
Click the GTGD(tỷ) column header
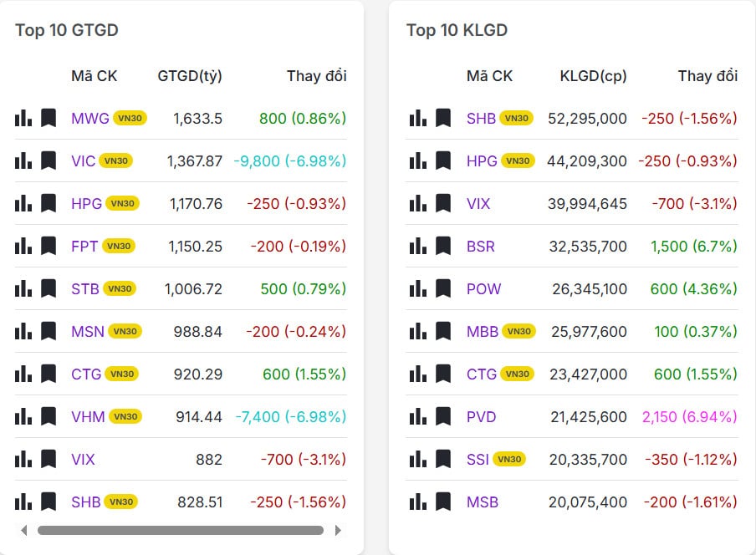point(190,76)
